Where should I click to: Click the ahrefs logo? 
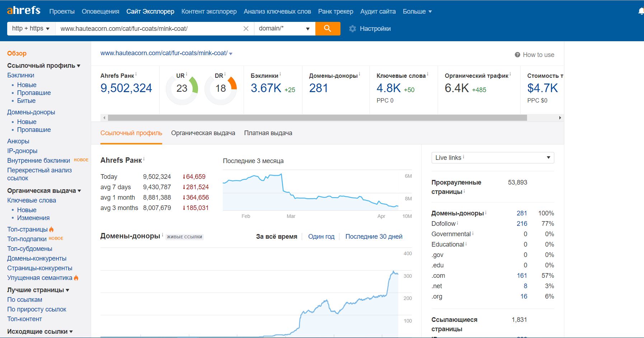click(x=24, y=10)
